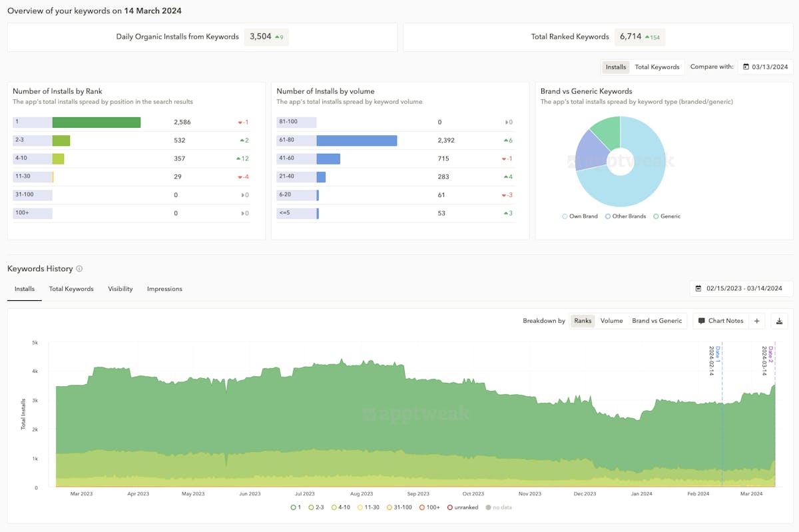Switch breakdown to Volume
Viewport: 799px width, 532px height.
tap(611, 321)
